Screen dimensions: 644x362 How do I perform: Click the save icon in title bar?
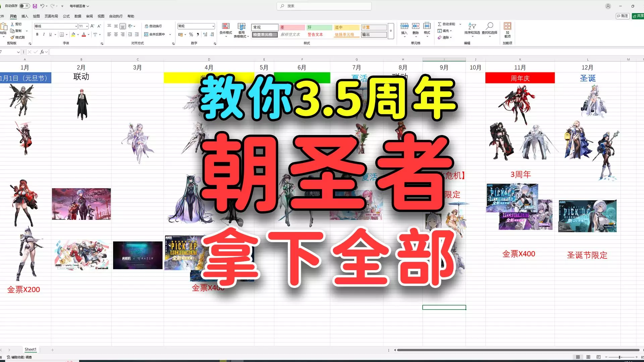(35, 6)
